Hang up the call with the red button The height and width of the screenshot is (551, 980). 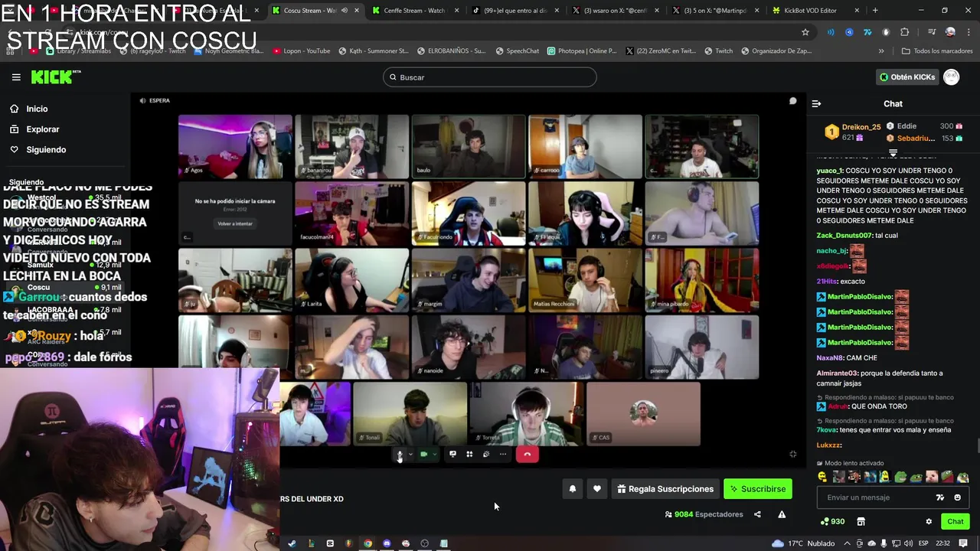[527, 455]
